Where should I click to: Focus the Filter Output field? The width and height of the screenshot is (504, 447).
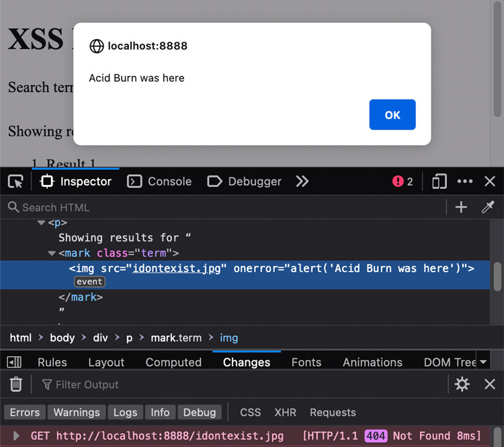240,384
